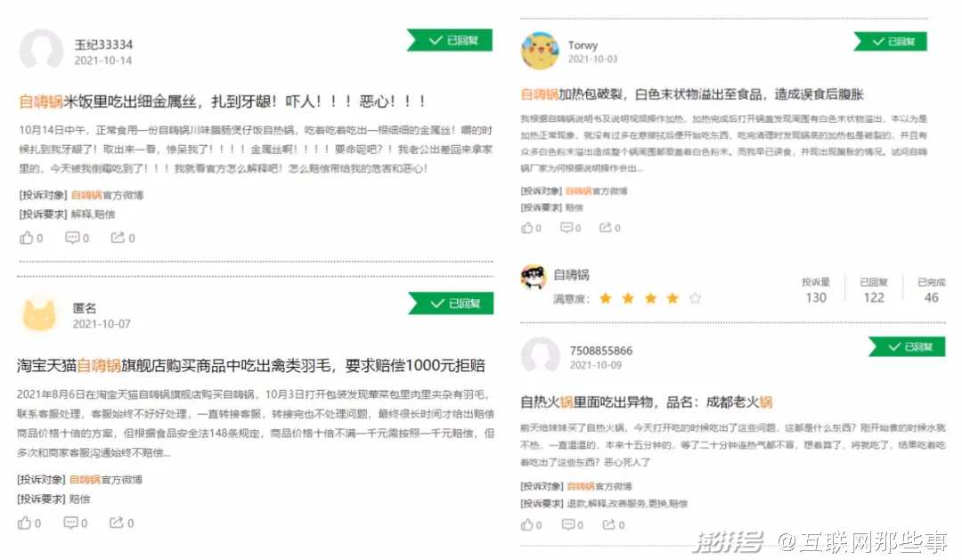Click the 匿名 cat avatar
Viewport: 962px width, 560px height.
coord(39,314)
